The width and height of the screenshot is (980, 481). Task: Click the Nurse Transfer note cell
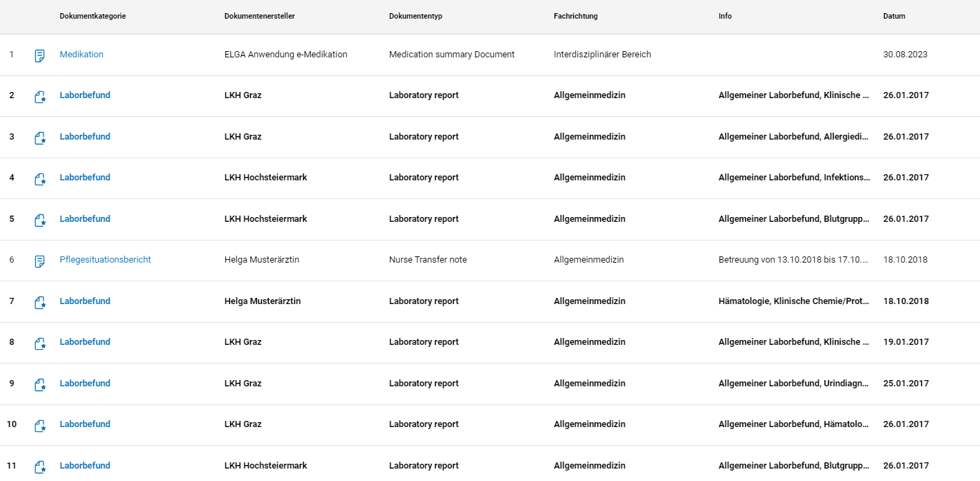[428, 260]
